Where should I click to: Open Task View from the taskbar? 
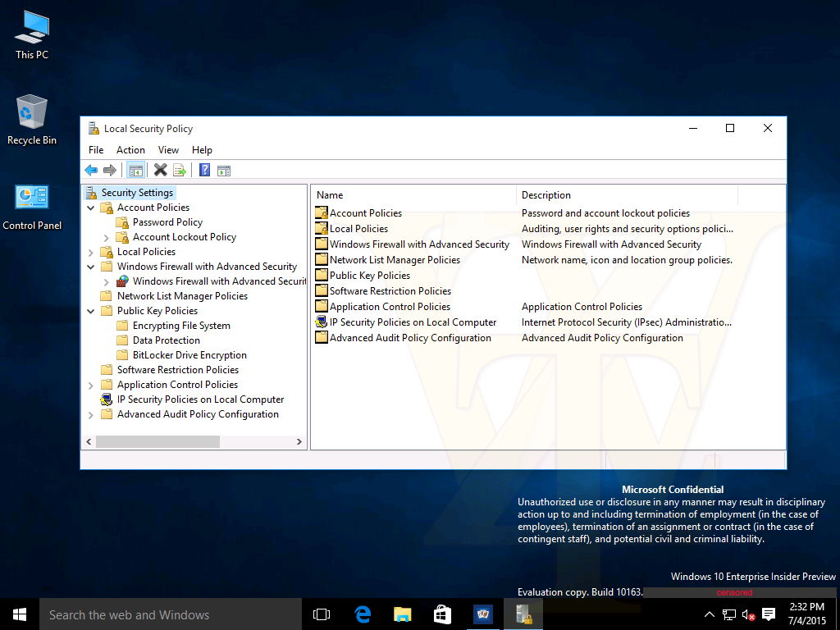tap(321, 614)
